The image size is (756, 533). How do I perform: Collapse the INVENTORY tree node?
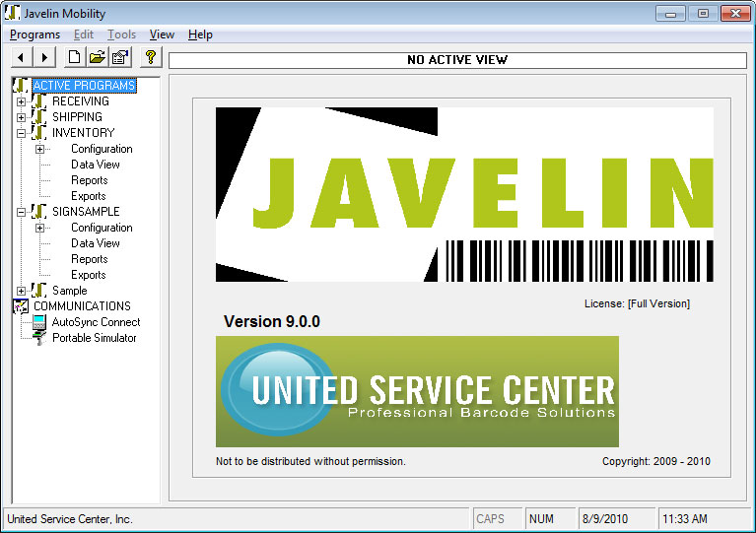(x=22, y=133)
